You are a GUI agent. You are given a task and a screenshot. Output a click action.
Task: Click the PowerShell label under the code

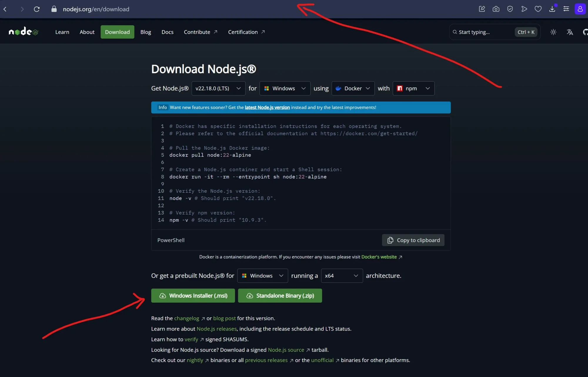click(171, 240)
